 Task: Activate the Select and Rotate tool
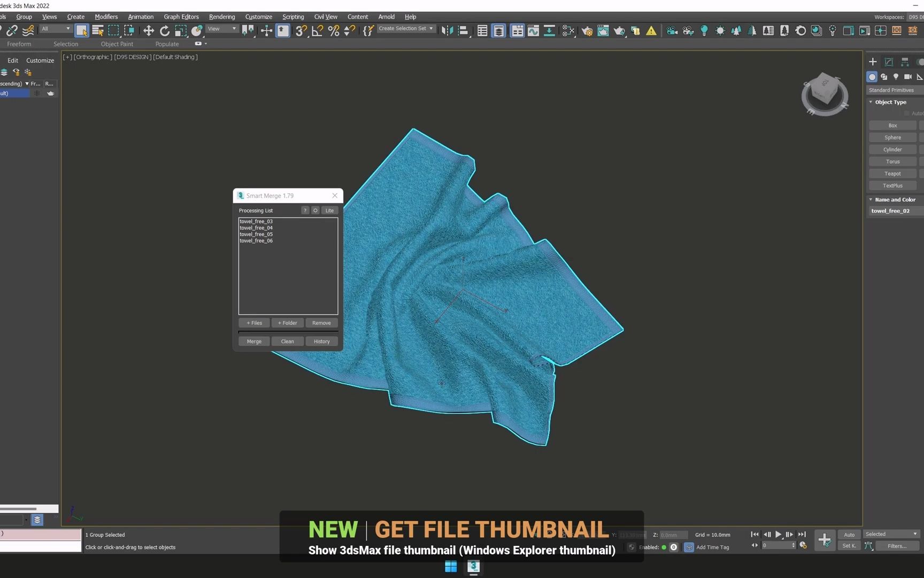[165, 31]
